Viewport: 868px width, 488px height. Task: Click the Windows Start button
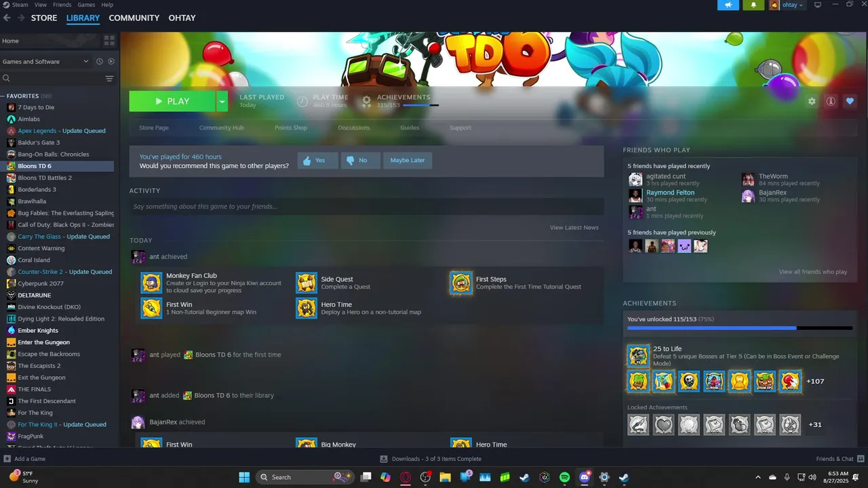(x=244, y=477)
